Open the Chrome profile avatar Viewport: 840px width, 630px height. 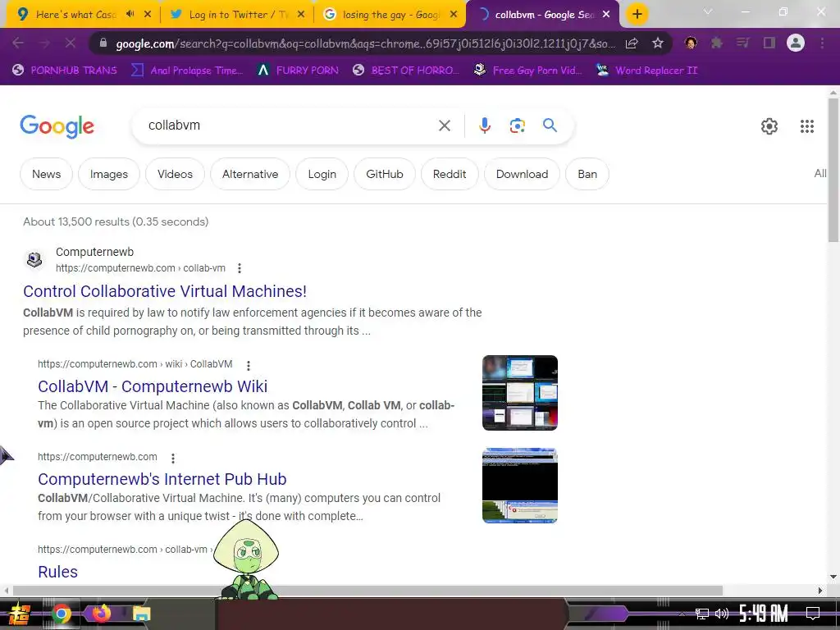pyautogui.click(x=796, y=43)
